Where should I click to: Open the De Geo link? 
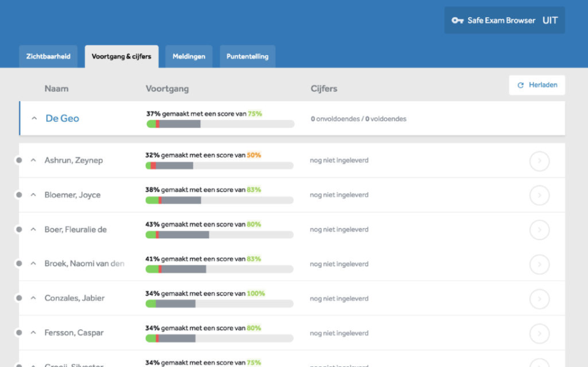tap(62, 119)
